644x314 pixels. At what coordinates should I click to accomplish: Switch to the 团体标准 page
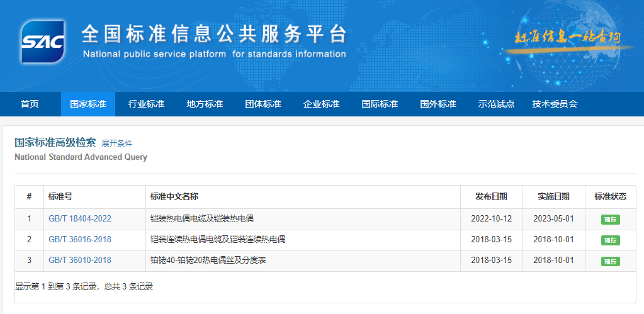[x=263, y=104]
